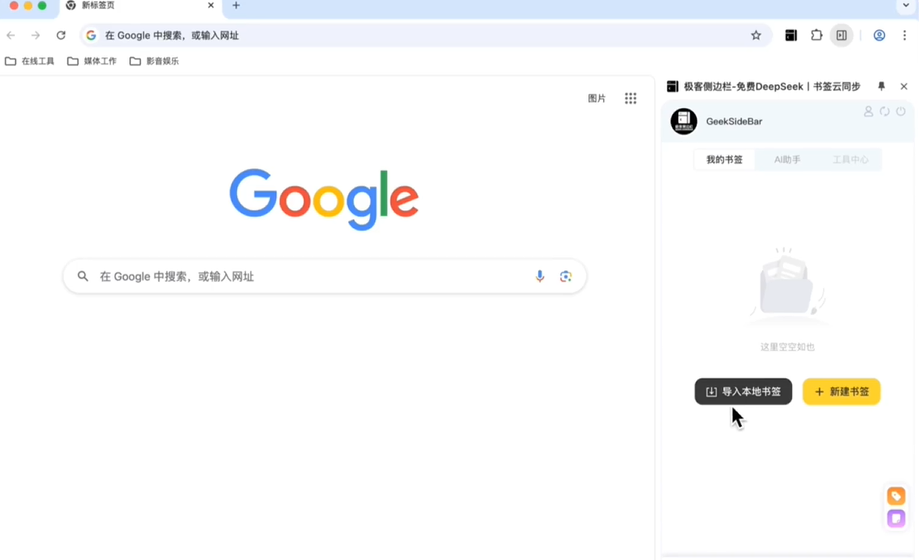
Task: Bookmark this tab with the star icon
Action: click(756, 35)
